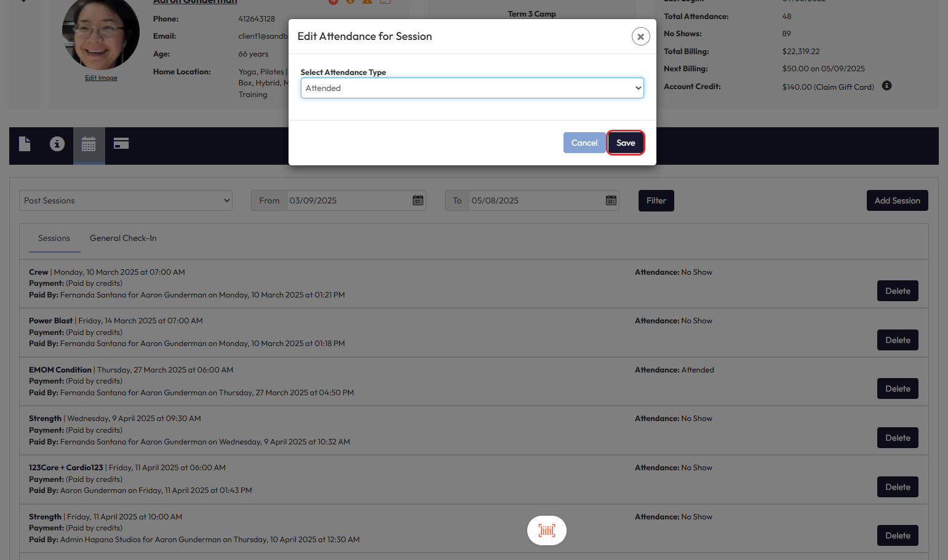This screenshot has width=948, height=560.
Task: Open the document notes tab icon
Action: coord(25,144)
